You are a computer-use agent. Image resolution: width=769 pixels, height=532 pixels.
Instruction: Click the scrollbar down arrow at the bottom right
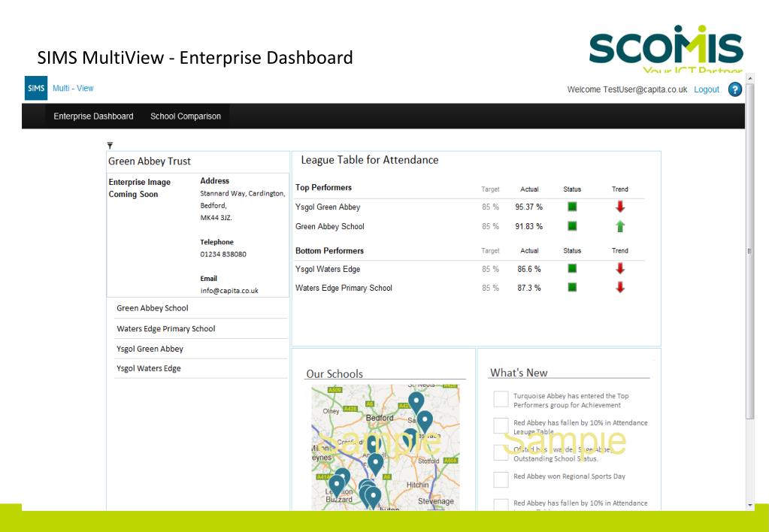(x=749, y=505)
